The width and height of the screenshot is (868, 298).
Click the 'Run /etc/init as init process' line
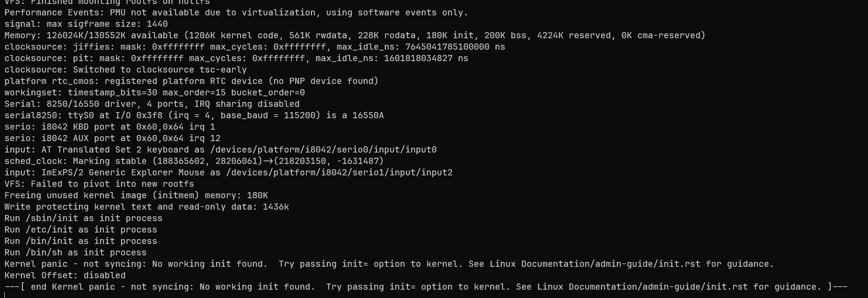click(81, 230)
